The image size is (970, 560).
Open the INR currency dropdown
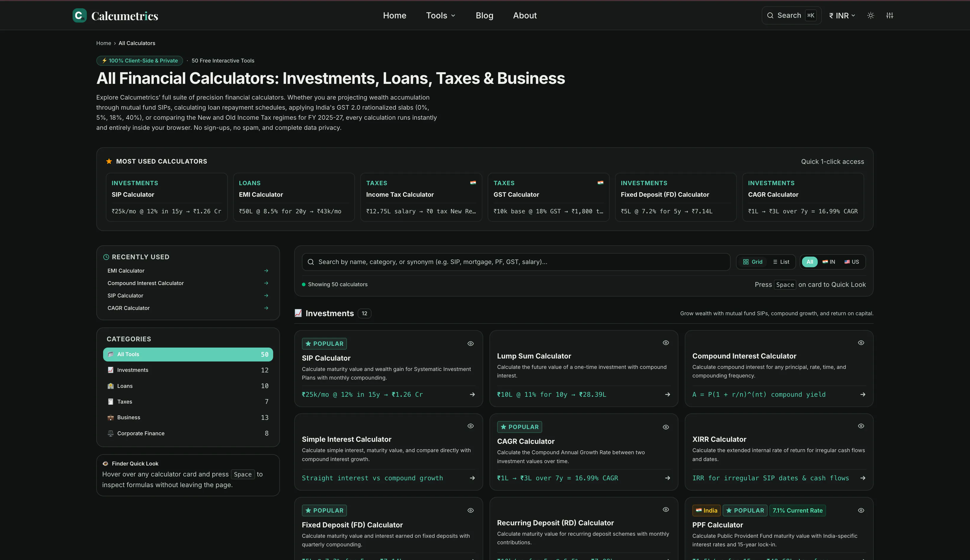pos(842,15)
